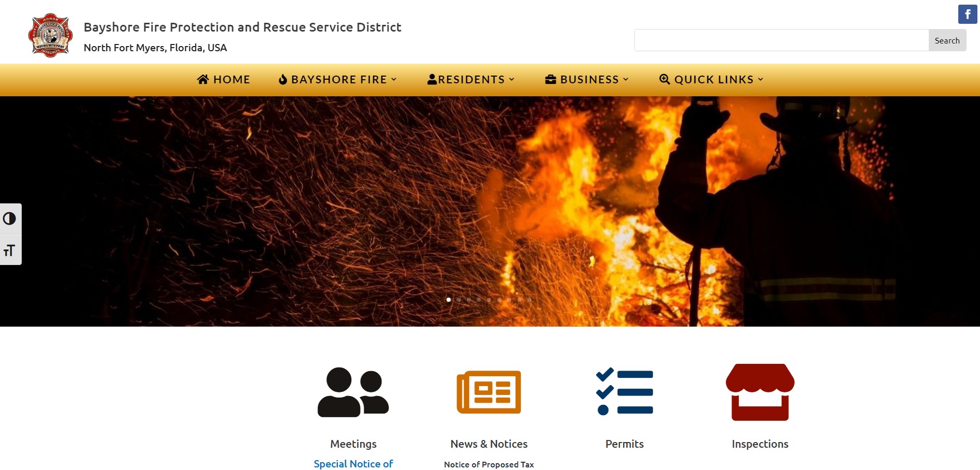Viewport: 980px width, 470px height.
Task: Click the Meetings people icon
Action: [353, 392]
